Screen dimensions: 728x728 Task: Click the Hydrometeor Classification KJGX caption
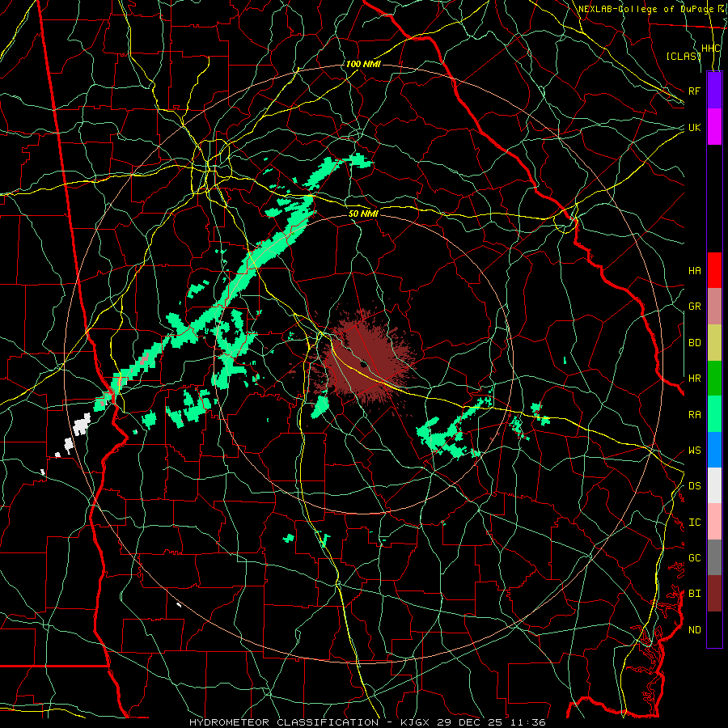coord(367,722)
